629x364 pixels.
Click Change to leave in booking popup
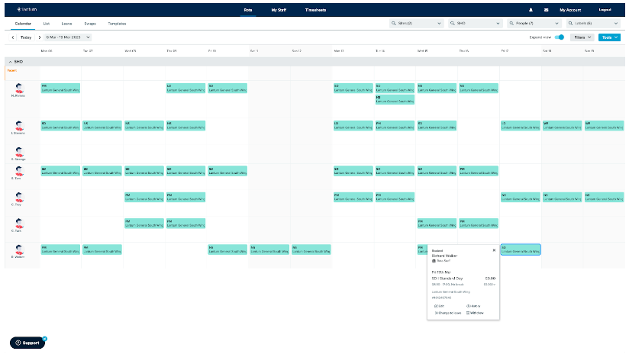(x=447, y=313)
